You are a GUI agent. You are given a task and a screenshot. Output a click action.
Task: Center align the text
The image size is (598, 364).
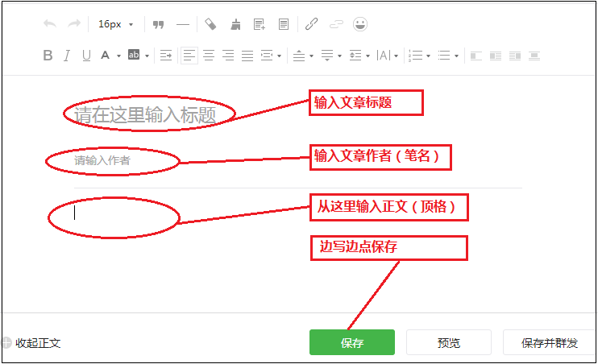point(209,56)
